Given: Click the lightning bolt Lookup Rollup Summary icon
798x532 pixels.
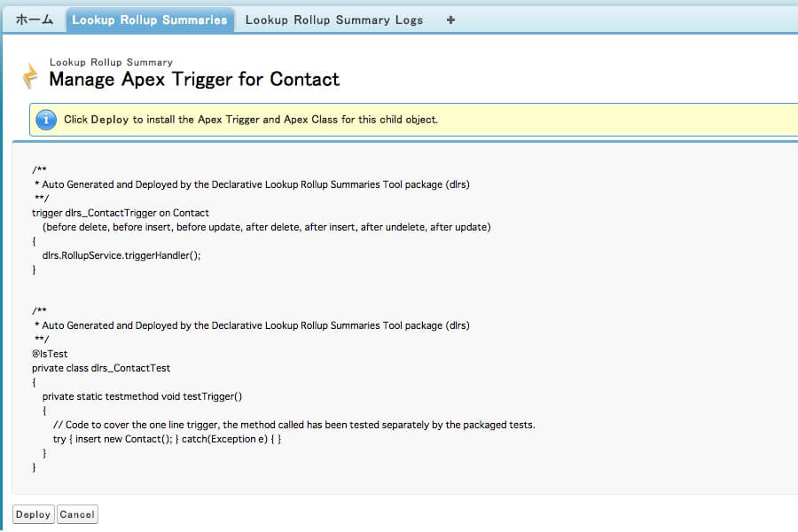Looking at the screenshot, I should coord(31,76).
